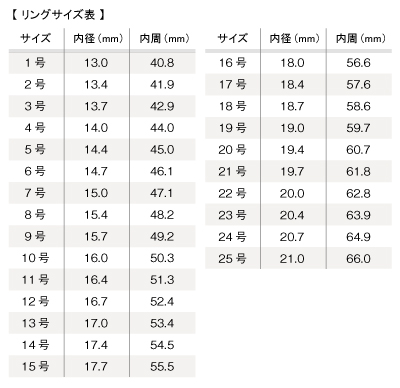Select the 1号 size cell

(35, 63)
